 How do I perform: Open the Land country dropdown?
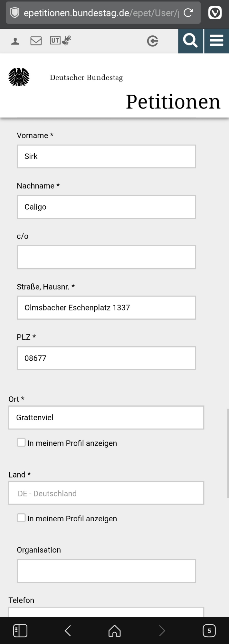pyautogui.click(x=106, y=493)
